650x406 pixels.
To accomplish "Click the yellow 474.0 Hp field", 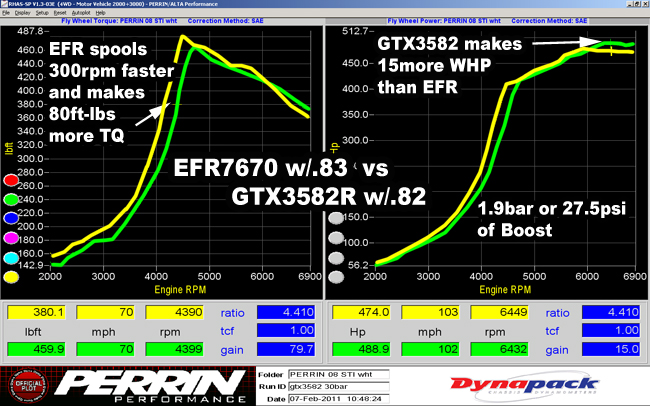I will pyautogui.click(x=361, y=312).
